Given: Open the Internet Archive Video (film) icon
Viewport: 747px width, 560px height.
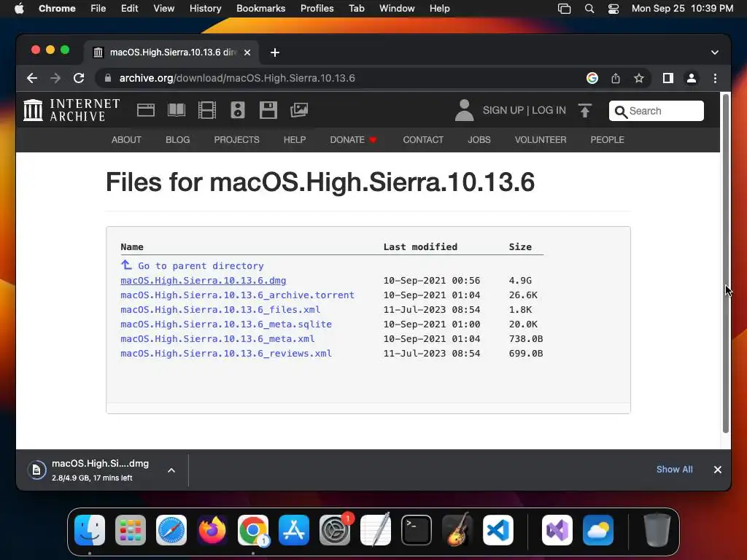Looking at the screenshot, I should [206, 110].
